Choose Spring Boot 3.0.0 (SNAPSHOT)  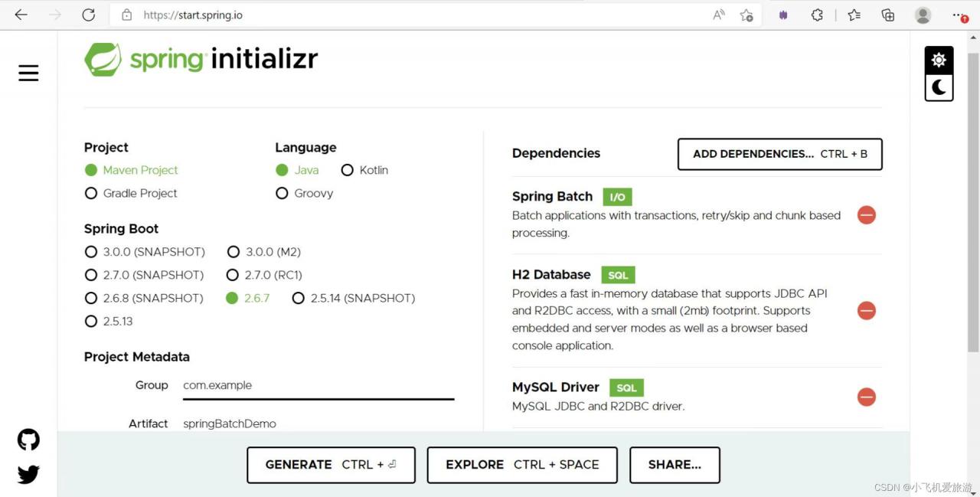tap(145, 252)
